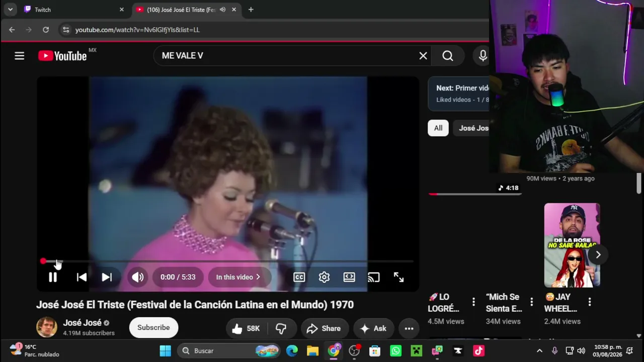The image size is (644, 362).
Task: Open the JAY WHEEL Short title
Action: tap(560, 303)
